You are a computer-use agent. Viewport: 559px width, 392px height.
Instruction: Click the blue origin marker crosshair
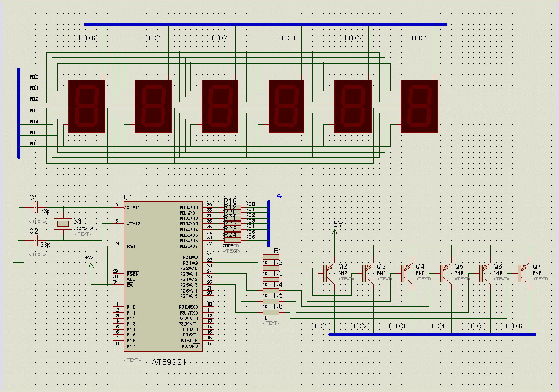pos(279,196)
